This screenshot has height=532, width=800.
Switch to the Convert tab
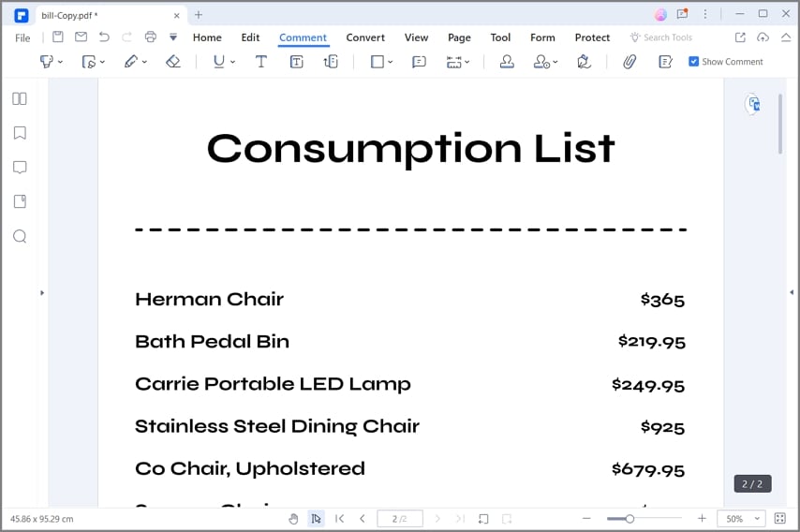[x=365, y=37]
